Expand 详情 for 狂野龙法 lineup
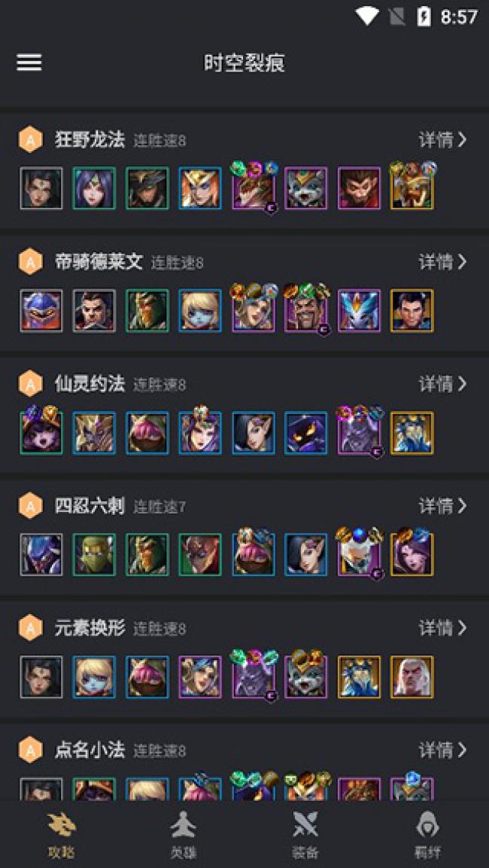Screen dimensions: 489x868 [443, 140]
